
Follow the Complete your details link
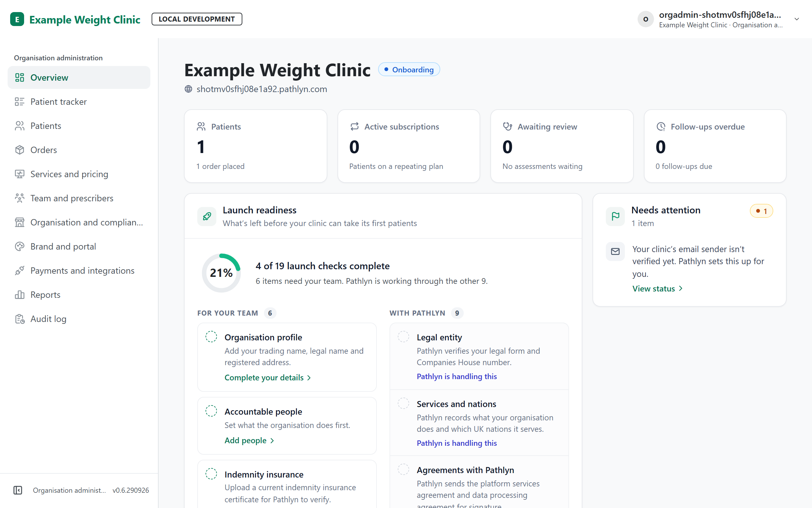click(268, 378)
